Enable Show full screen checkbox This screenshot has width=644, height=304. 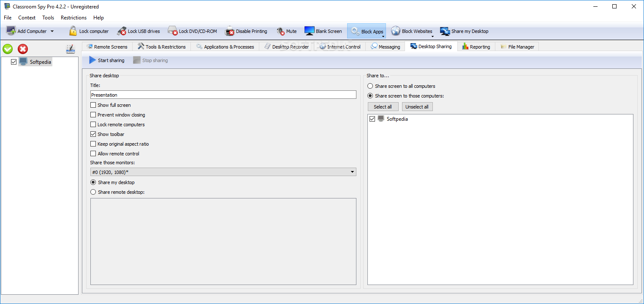pos(93,105)
